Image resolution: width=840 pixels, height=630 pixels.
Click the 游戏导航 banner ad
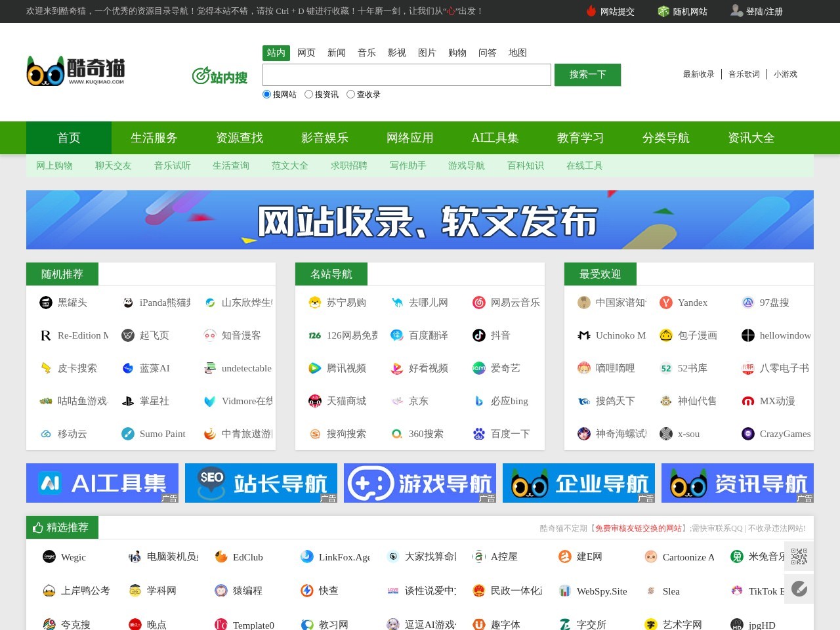point(420,483)
